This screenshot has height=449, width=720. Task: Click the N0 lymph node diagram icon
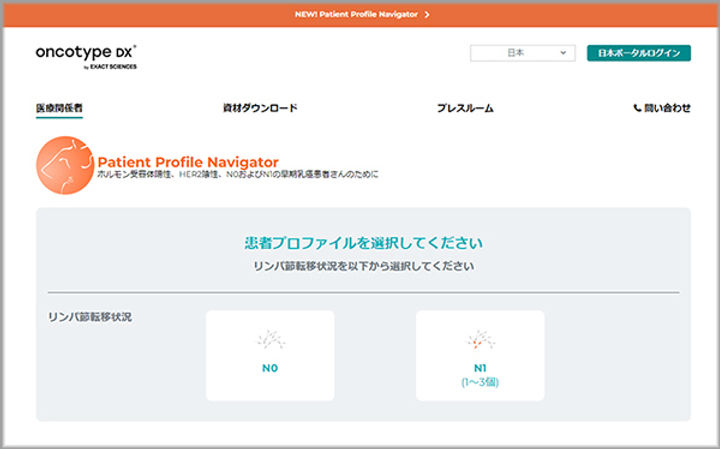click(269, 341)
